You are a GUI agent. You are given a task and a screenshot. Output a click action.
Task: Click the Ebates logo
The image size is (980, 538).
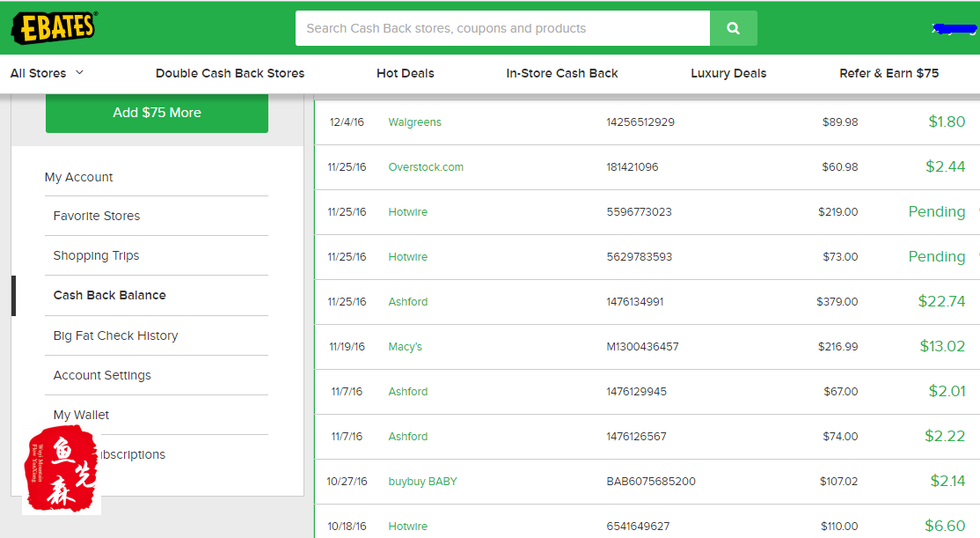point(55,27)
